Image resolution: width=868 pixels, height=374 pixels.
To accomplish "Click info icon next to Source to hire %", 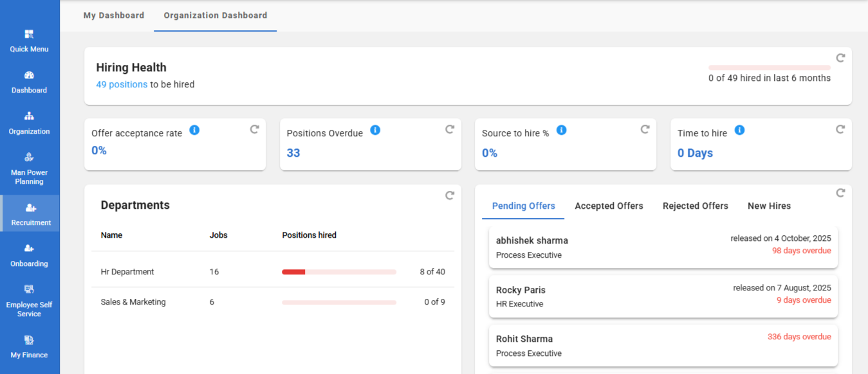I will pyautogui.click(x=561, y=130).
